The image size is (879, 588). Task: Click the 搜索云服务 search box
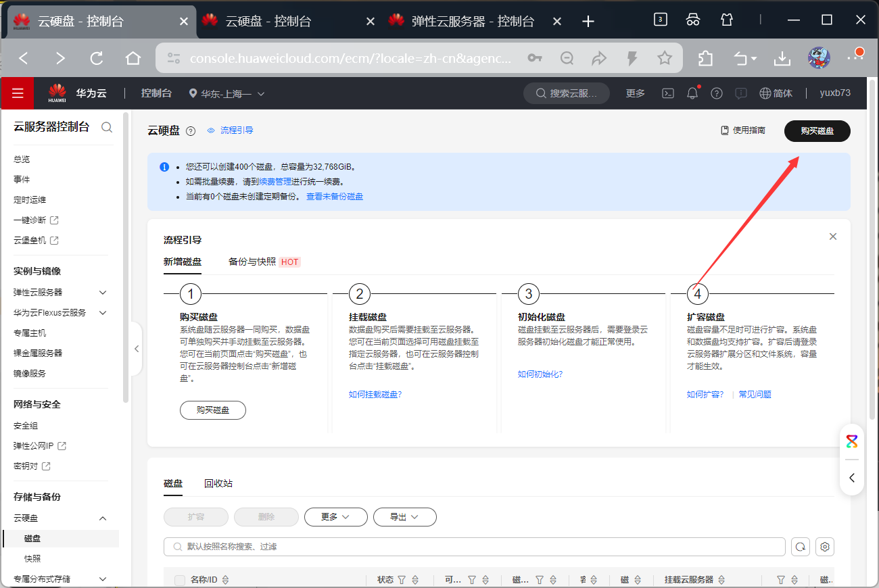pyautogui.click(x=567, y=93)
